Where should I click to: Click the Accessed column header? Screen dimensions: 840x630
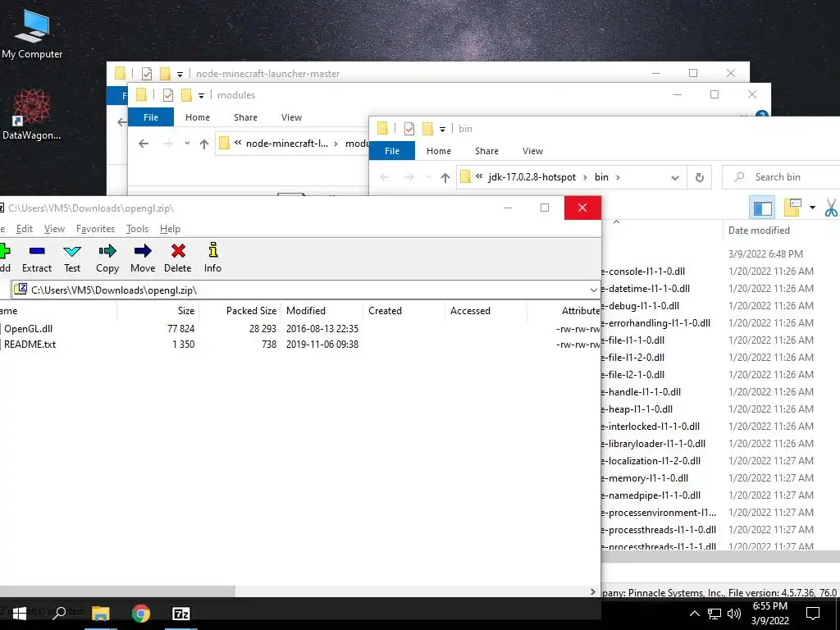point(486,311)
